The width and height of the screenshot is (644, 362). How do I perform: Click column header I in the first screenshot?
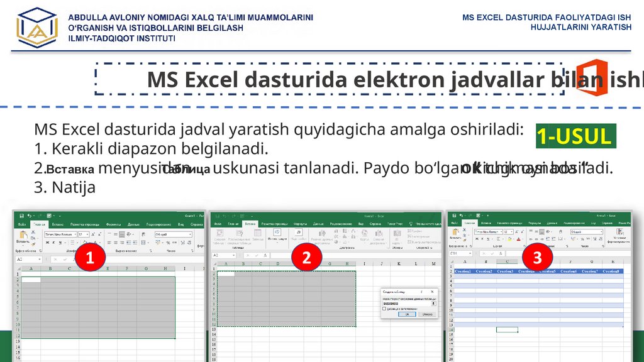pos(184,269)
